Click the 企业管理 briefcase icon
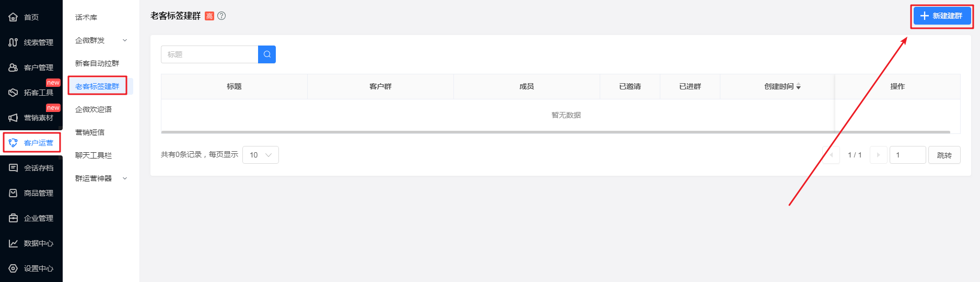This screenshot has width=980, height=282. [13, 218]
